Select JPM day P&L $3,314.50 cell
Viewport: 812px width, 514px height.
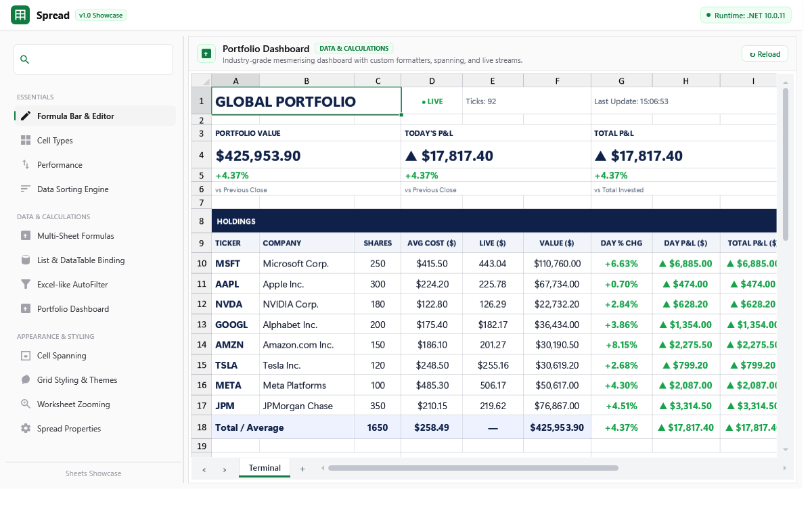pyautogui.click(x=686, y=405)
